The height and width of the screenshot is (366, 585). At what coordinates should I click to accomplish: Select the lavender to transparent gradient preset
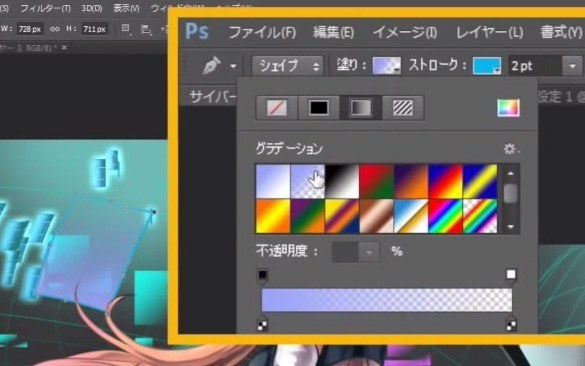307,182
